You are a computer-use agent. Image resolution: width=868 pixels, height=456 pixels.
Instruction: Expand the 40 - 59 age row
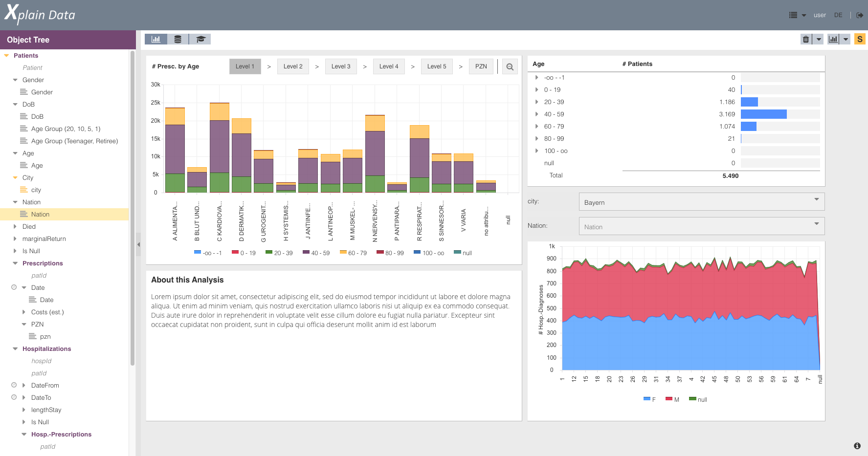536,114
